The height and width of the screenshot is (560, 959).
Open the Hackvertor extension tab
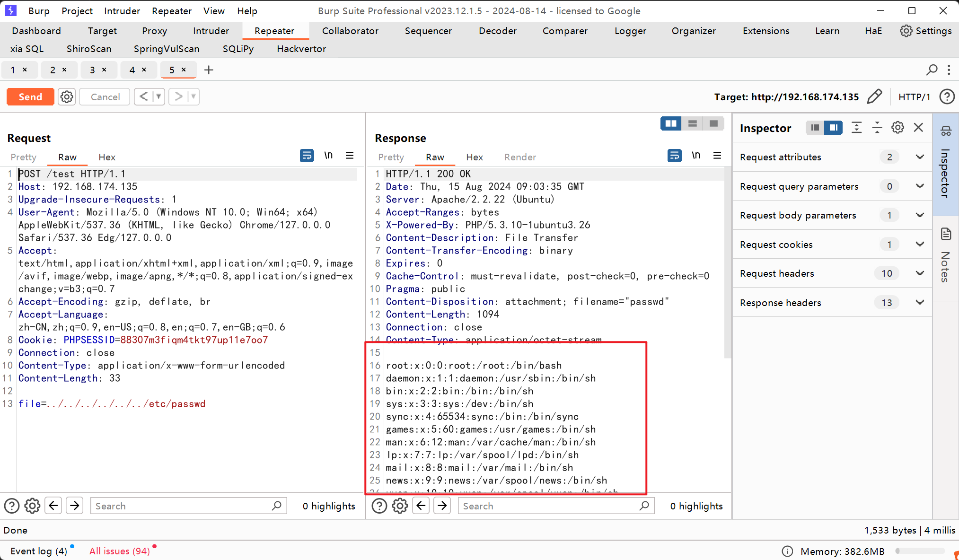[x=301, y=49]
